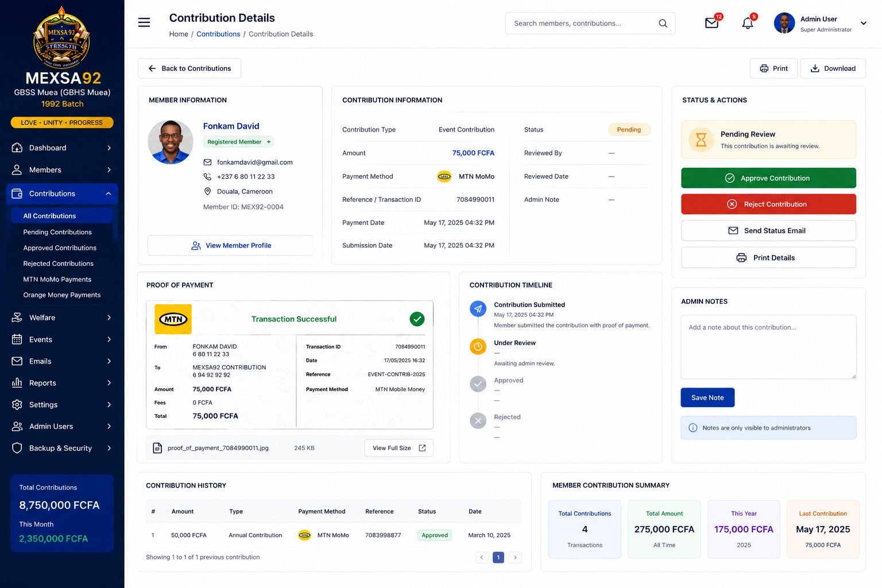The height and width of the screenshot is (588, 882).
Task: Click the search magnifier icon
Action: coord(663,24)
